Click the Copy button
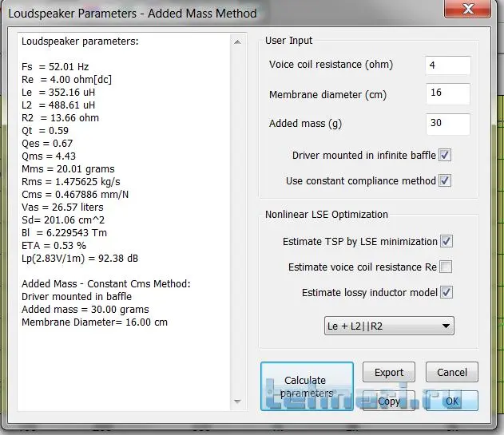This screenshot has height=435, width=504. [x=389, y=401]
